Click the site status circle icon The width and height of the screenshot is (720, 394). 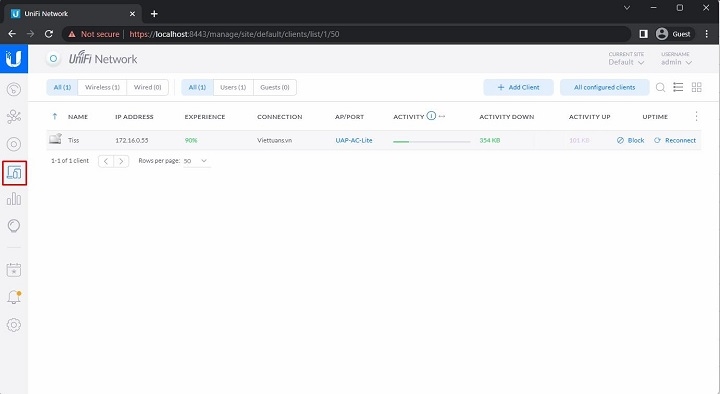click(53, 59)
